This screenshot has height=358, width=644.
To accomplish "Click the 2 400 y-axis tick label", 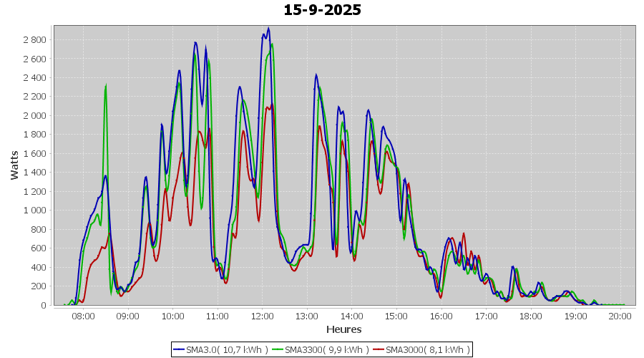I will pos(35,77).
